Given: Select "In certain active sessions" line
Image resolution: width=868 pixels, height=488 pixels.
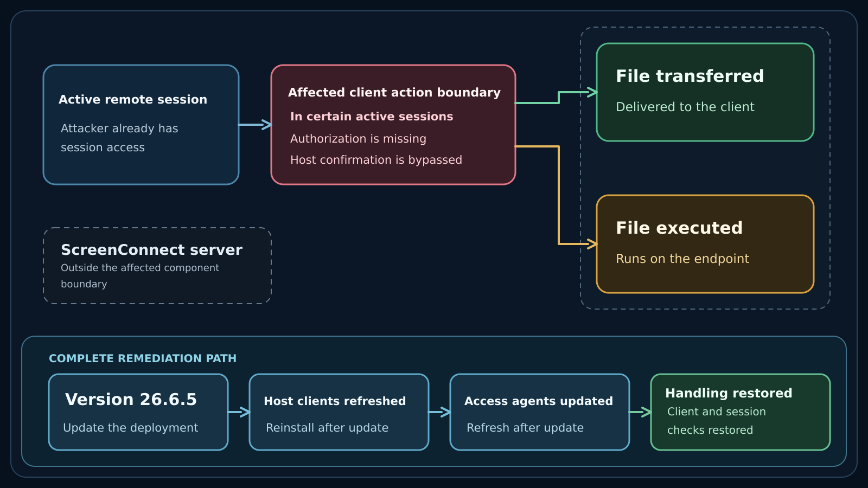Looking at the screenshot, I should click(x=372, y=117).
